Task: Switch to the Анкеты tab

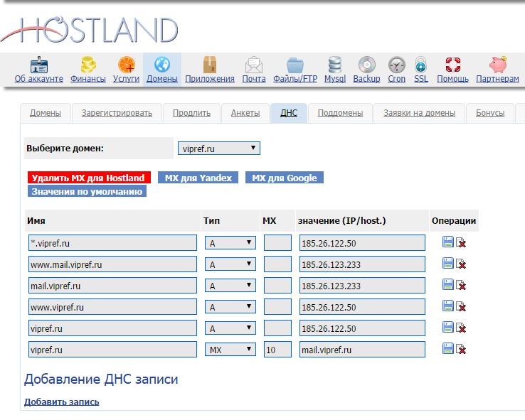Action: click(245, 113)
